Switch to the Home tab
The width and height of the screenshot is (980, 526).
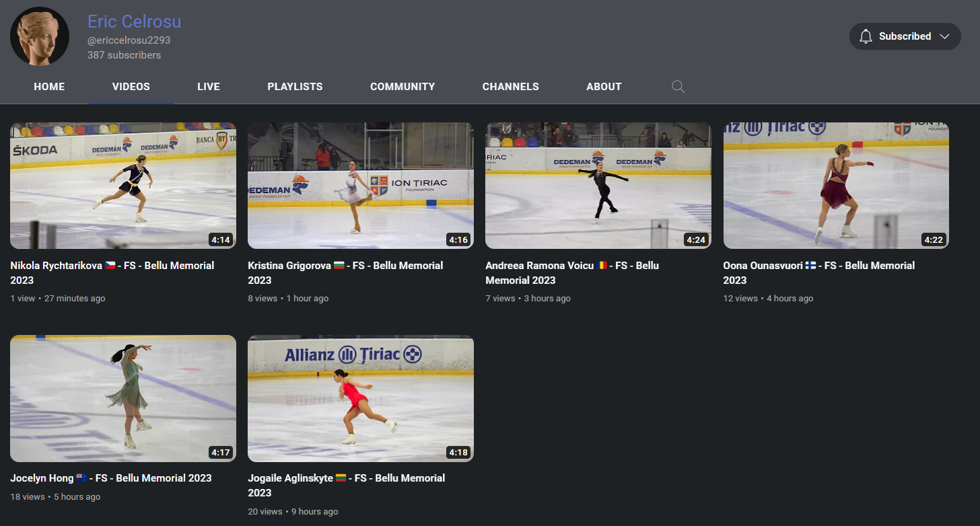pyautogui.click(x=49, y=87)
